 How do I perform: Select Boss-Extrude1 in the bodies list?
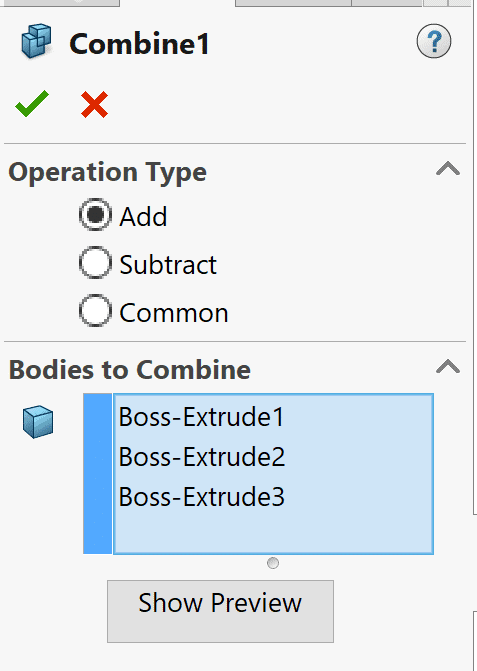click(x=201, y=417)
